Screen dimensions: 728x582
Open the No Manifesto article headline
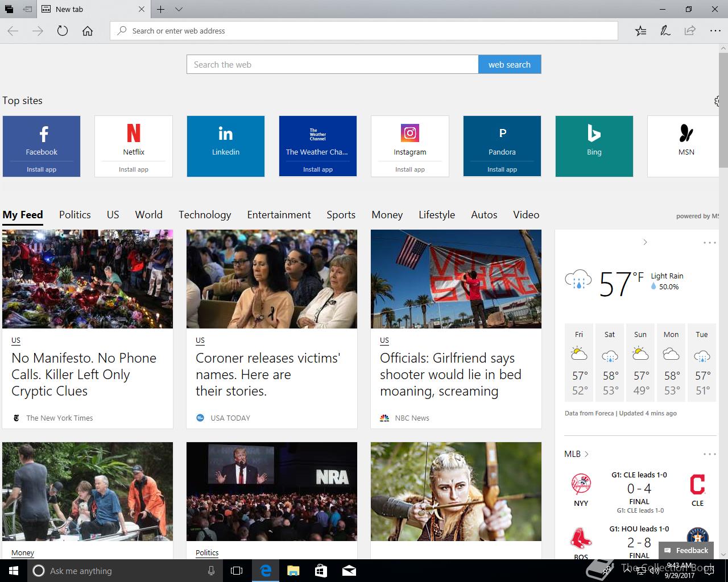pyautogui.click(x=84, y=375)
